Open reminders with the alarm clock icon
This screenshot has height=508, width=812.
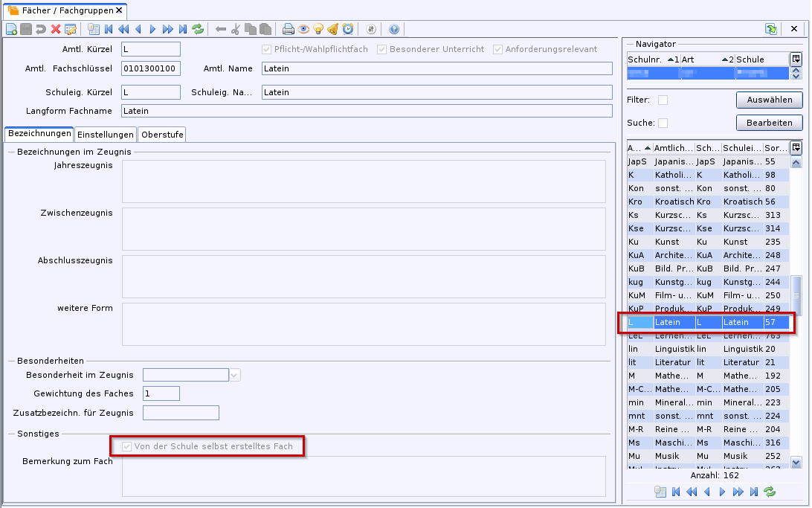[x=348, y=29]
